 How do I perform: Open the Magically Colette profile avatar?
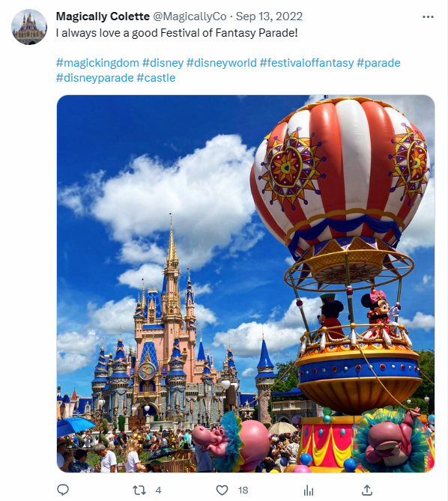[x=29, y=27]
